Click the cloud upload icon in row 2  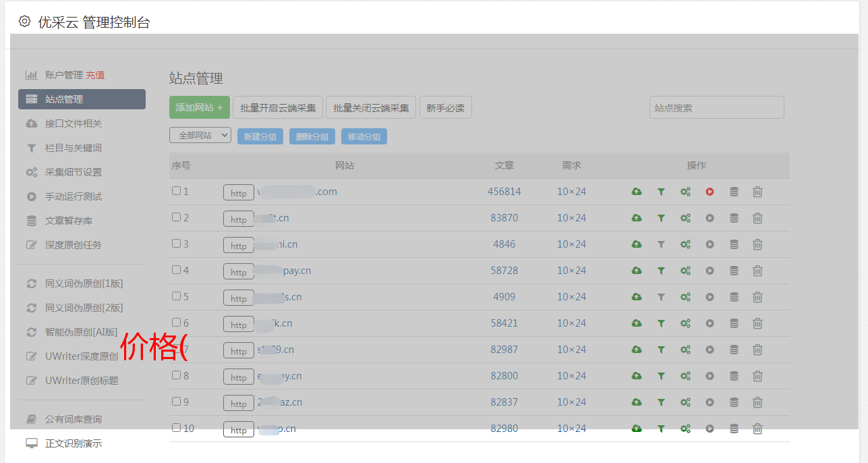[636, 218]
